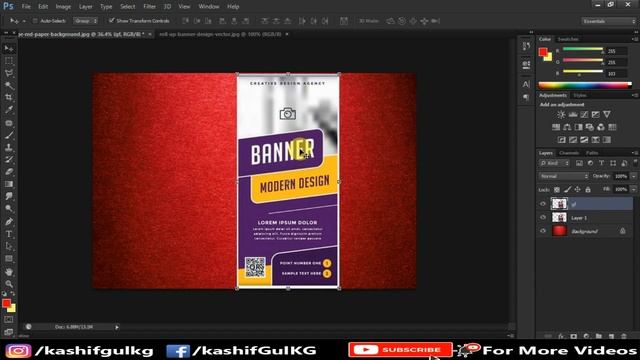Switch to the Paths tab

click(592, 153)
